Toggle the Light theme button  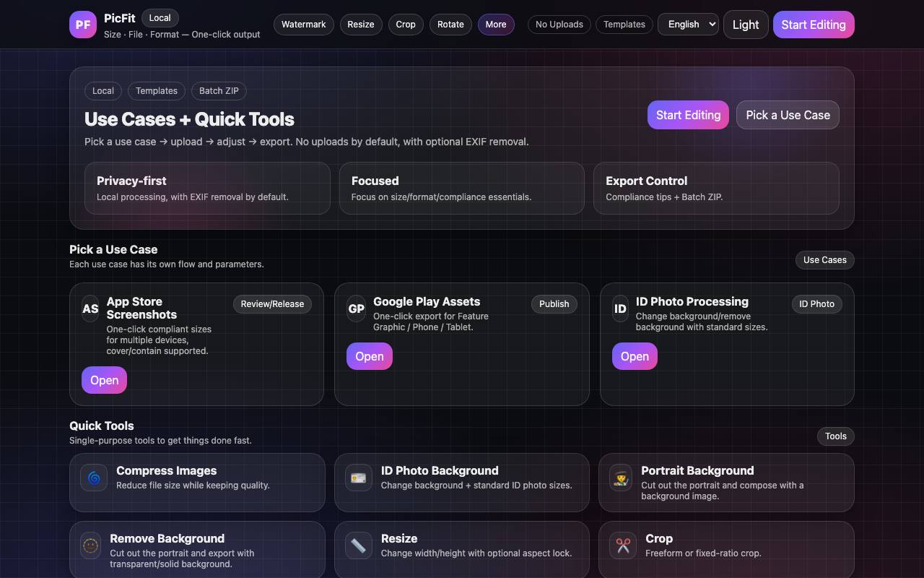point(746,25)
